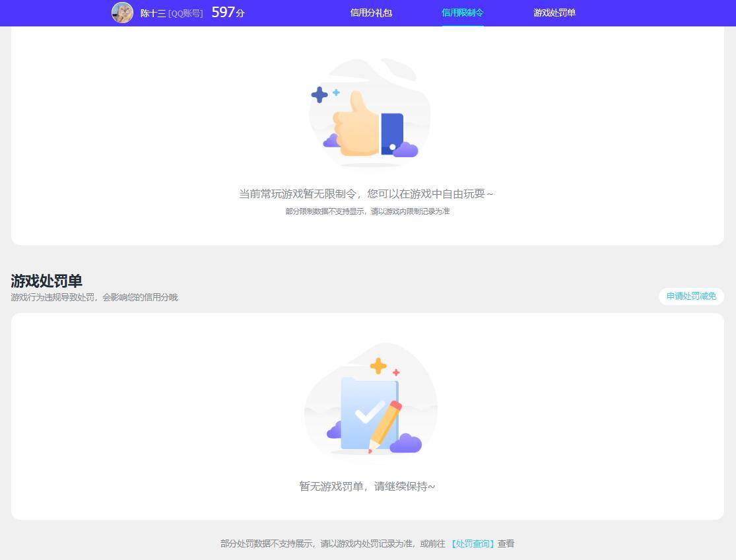Viewport: 736px width, 560px height.
Task: Open the 游戏处罚单 tab in the header
Action: click(554, 13)
